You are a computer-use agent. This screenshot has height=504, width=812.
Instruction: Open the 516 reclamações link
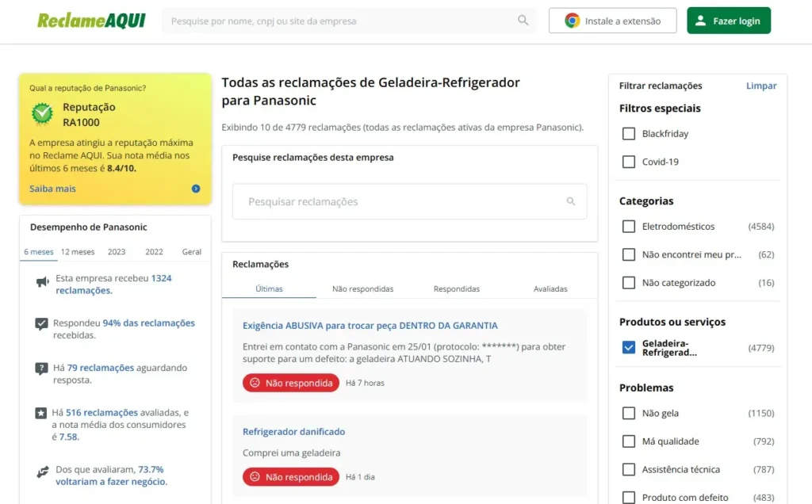[101, 412]
